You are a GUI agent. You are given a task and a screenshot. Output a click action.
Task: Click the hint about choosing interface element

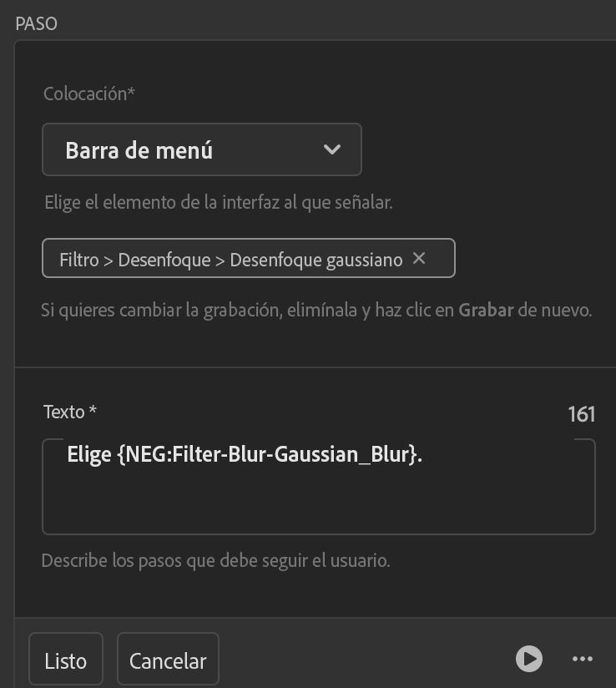click(x=217, y=202)
